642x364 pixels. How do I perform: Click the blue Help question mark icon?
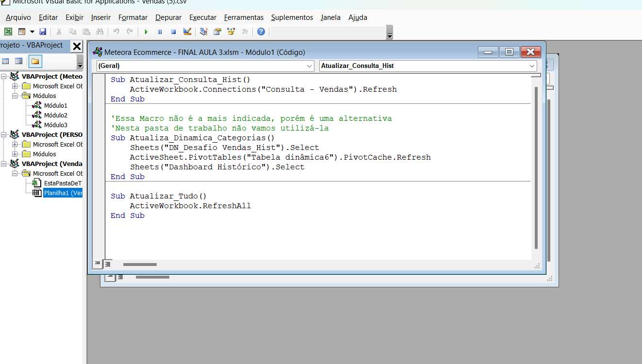click(x=261, y=32)
